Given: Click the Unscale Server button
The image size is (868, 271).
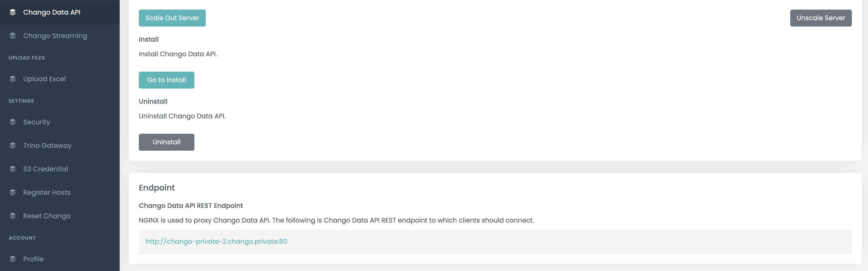Looking at the screenshot, I should point(821,18).
